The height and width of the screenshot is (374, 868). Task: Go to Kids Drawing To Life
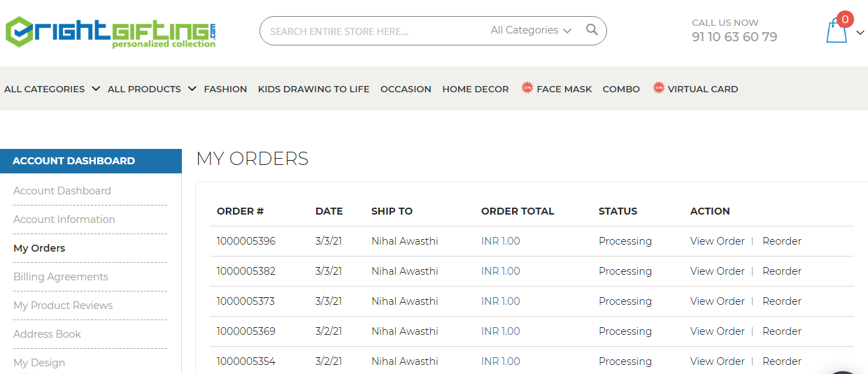tap(313, 89)
